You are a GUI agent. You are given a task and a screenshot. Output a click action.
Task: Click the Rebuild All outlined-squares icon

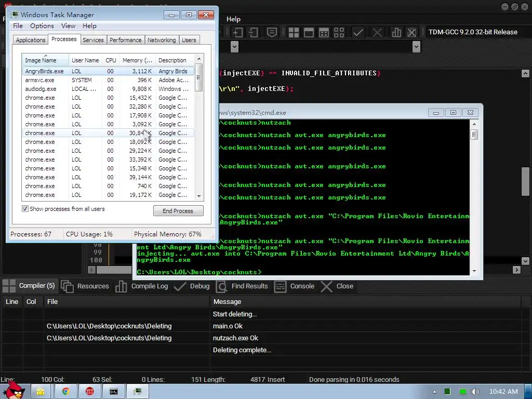pos(339,32)
